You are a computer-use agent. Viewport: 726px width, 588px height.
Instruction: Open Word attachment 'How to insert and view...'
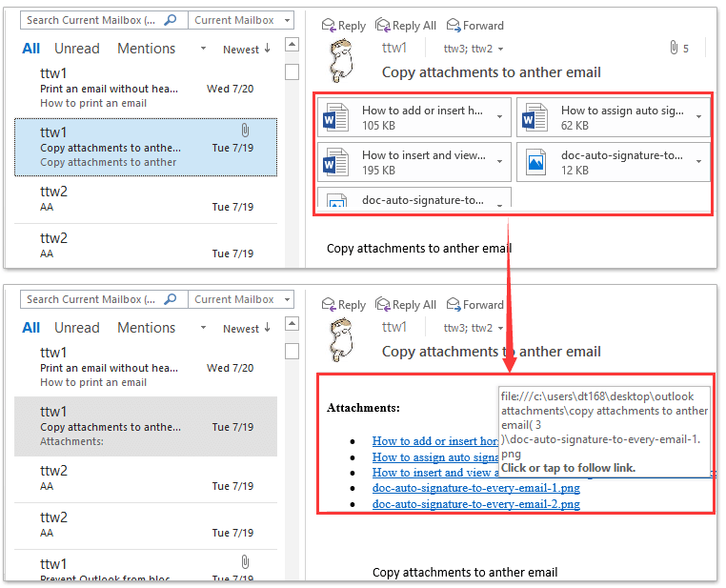413,162
